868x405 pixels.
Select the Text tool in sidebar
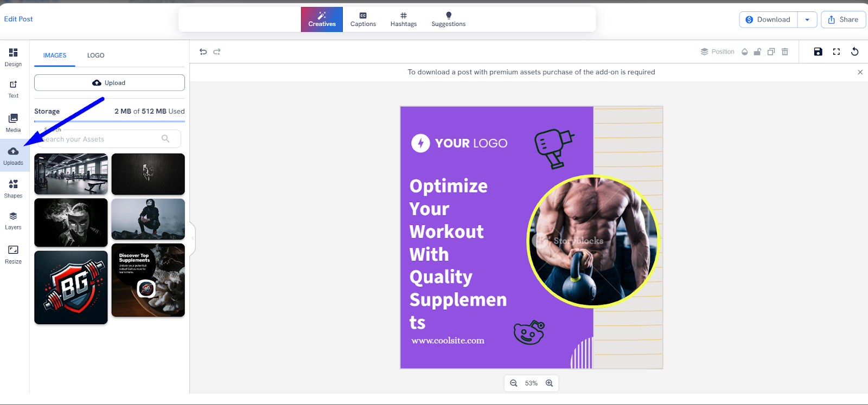pyautogui.click(x=13, y=89)
